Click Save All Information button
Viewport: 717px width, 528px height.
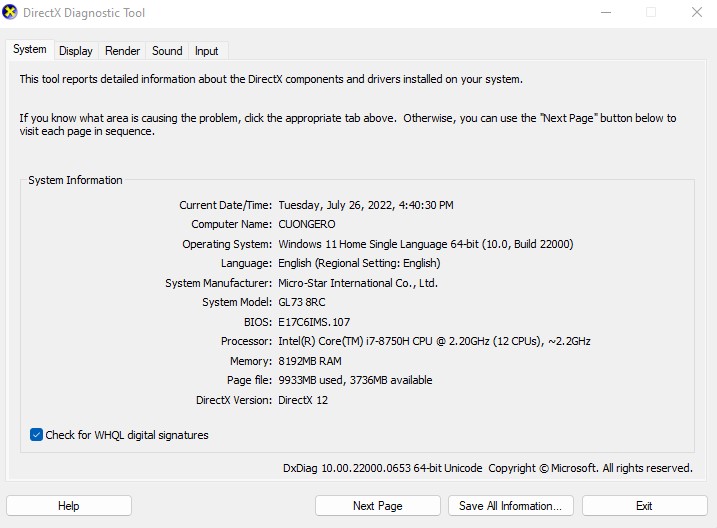pos(511,506)
